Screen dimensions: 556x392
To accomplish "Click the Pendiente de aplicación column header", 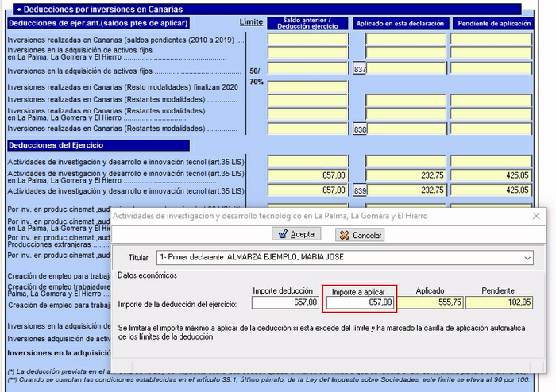I will [493, 23].
